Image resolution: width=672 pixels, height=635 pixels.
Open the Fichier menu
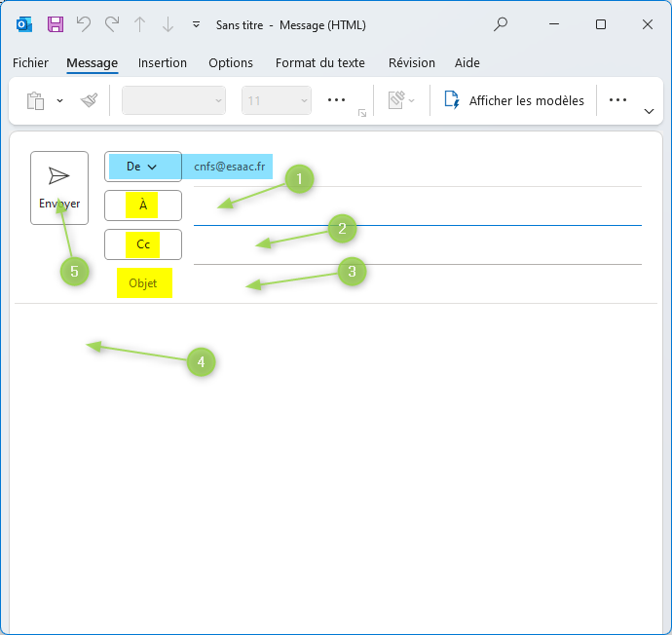[x=30, y=63]
